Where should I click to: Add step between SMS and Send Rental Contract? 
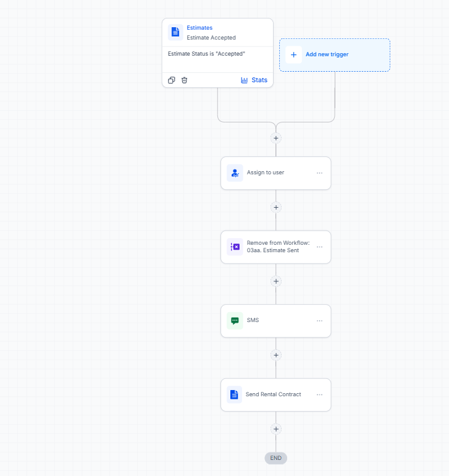[276, 355]
